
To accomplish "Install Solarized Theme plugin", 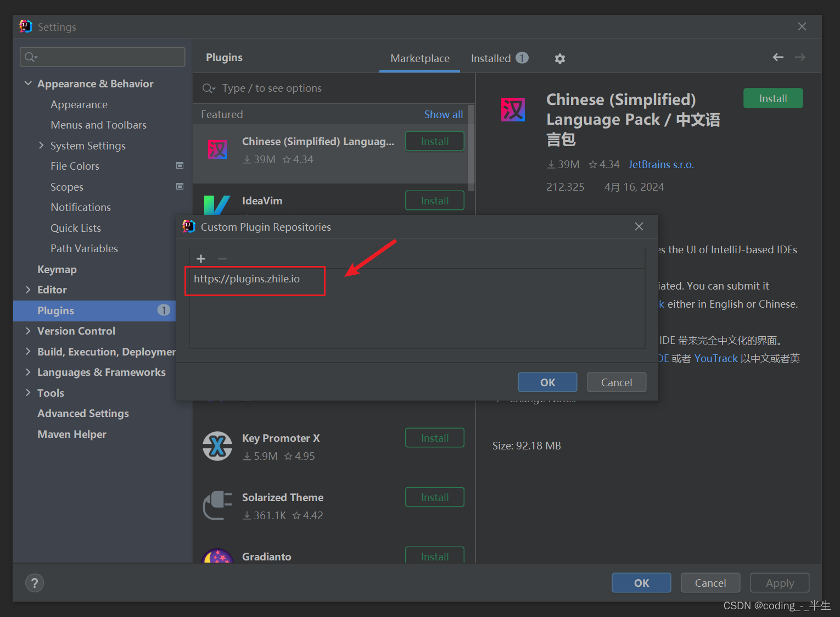I will click(x=435, y=497).
